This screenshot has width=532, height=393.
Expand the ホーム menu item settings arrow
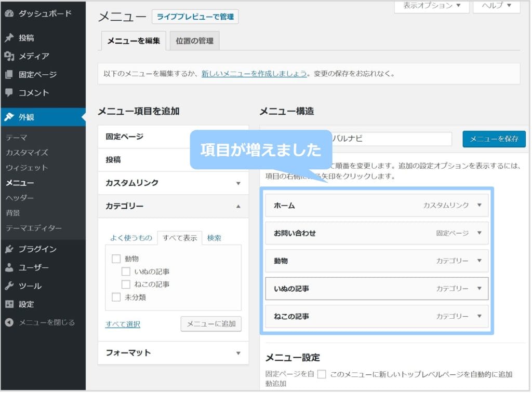pos(479,205)
